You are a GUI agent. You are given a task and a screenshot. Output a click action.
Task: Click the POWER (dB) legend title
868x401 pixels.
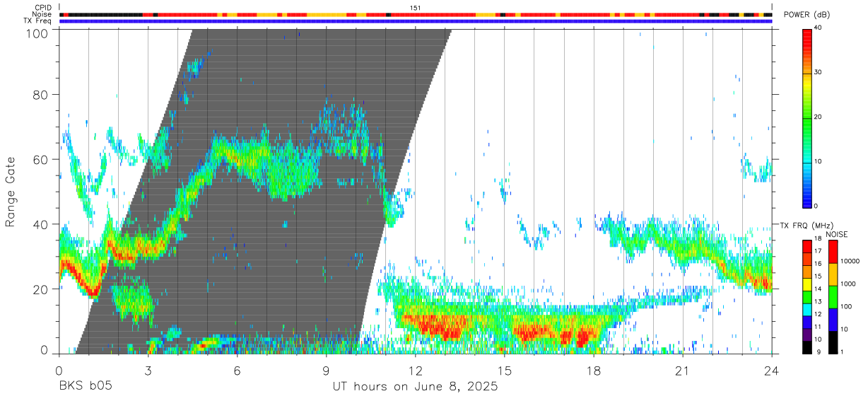click(x=809, y=15)
